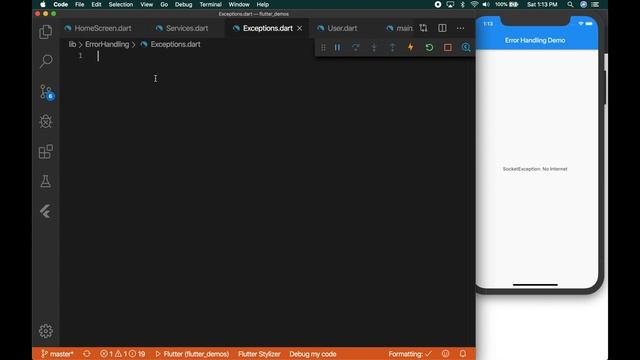The width and height of the screenshot is (640, 360).
Task: Open feedback smiley in status bar
Action: [445, 354]
